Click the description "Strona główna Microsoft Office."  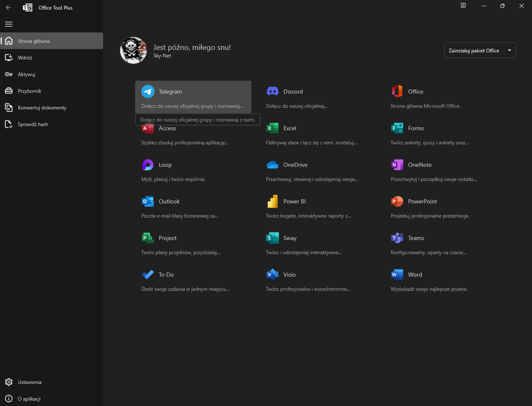[426, 106]
